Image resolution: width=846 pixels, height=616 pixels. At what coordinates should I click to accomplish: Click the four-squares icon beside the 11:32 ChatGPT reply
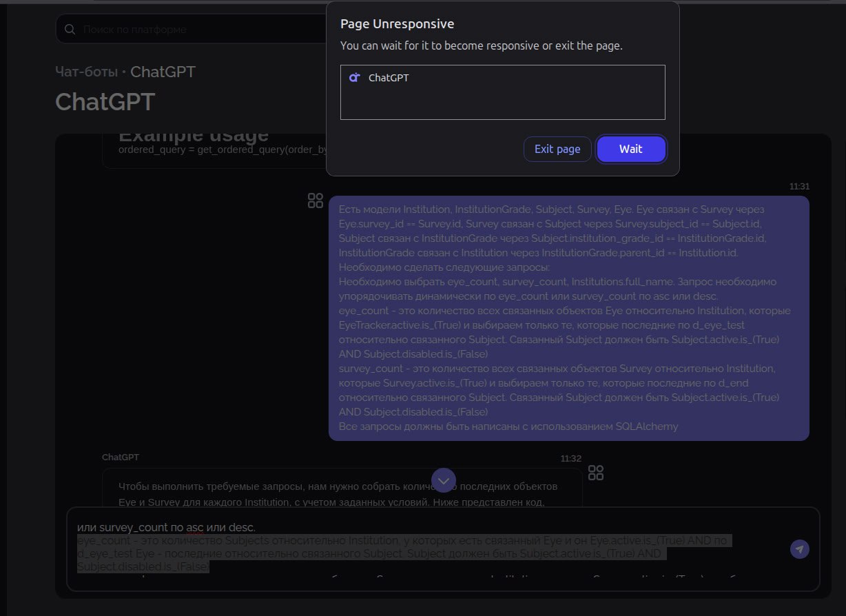click(x=596, y=473)
